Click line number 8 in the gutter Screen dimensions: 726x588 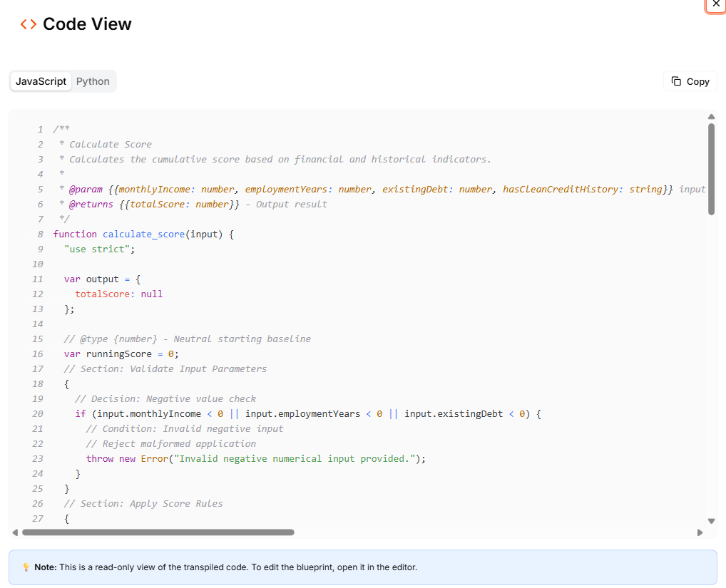click(x=40, y=234)
